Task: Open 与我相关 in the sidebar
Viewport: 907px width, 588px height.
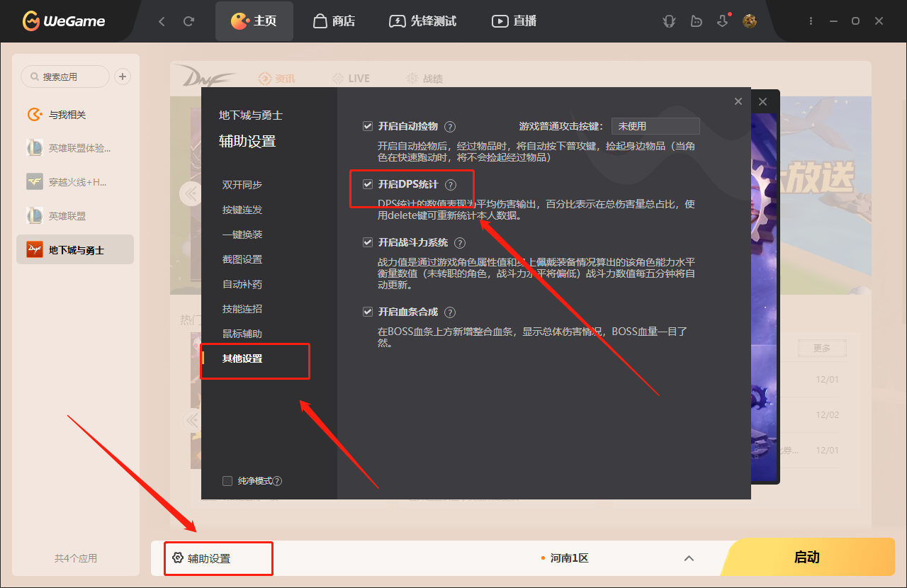Action: [x=75, y=115]
